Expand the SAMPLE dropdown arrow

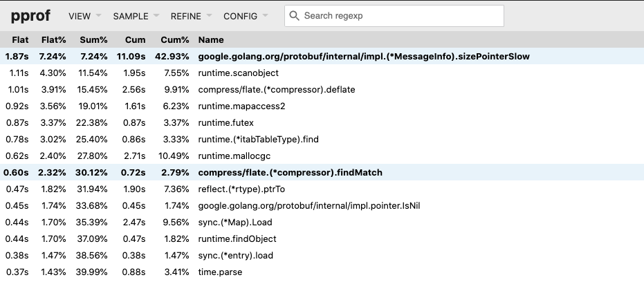click(156, 16)
